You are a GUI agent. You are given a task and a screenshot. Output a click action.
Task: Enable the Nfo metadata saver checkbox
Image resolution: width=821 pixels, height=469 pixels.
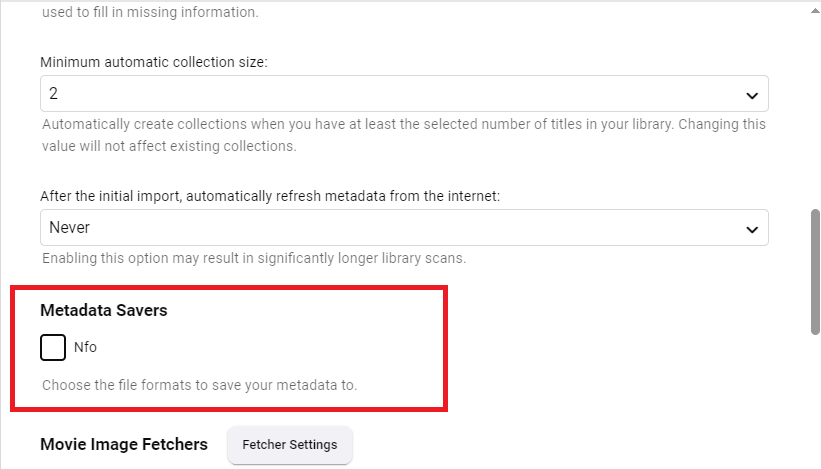click(53, 347)
